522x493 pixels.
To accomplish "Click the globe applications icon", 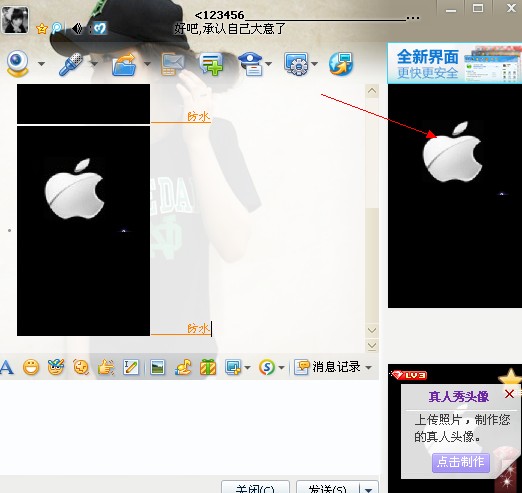I will pos(340,64).
